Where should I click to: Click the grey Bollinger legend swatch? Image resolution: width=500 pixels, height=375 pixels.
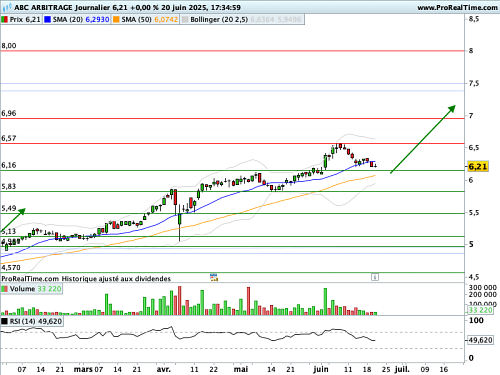pos(185,20)
